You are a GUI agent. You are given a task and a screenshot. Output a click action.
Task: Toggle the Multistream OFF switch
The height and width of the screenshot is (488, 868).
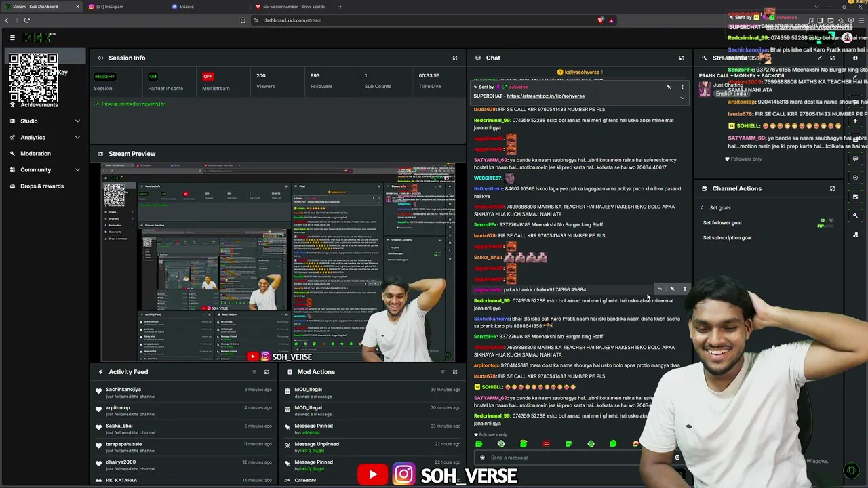(x=208, y=76)
